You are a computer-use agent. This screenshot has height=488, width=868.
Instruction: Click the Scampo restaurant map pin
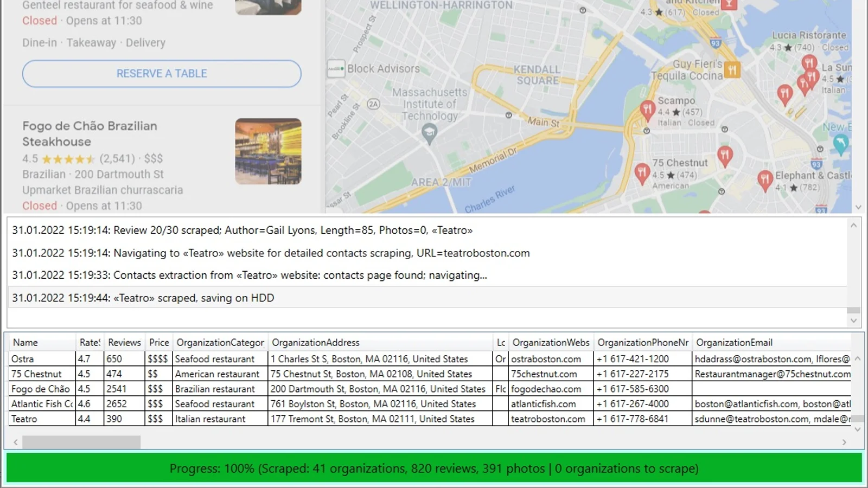pyautogui.click(x=647, y=110)
